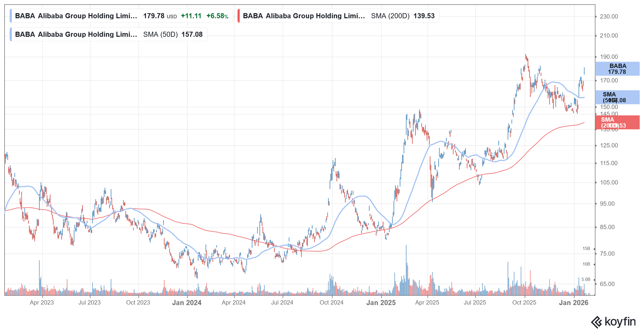Select the SMA (50D) 157.08 legend entry
This screenshot has width=644, height=333.
pyautogui.click(x=109, y=34)
